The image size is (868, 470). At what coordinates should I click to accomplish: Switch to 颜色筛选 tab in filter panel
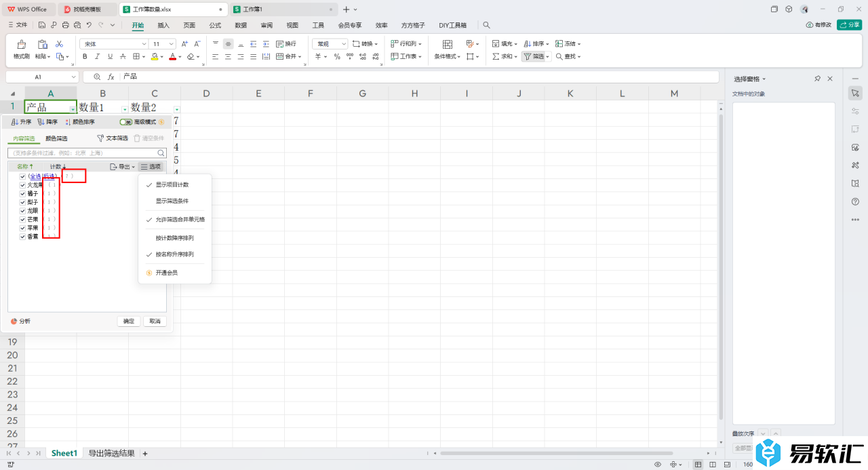pyautogui.click(x=56, y=138)
